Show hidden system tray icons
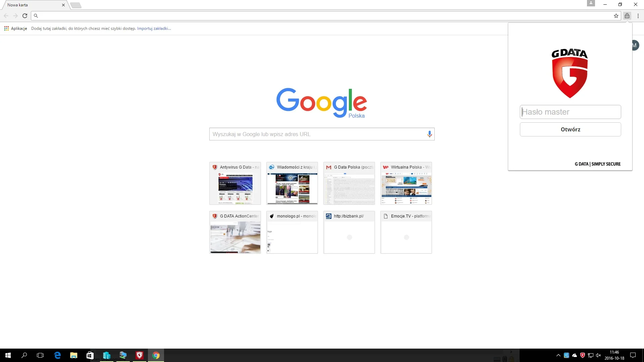 point(558,355)
